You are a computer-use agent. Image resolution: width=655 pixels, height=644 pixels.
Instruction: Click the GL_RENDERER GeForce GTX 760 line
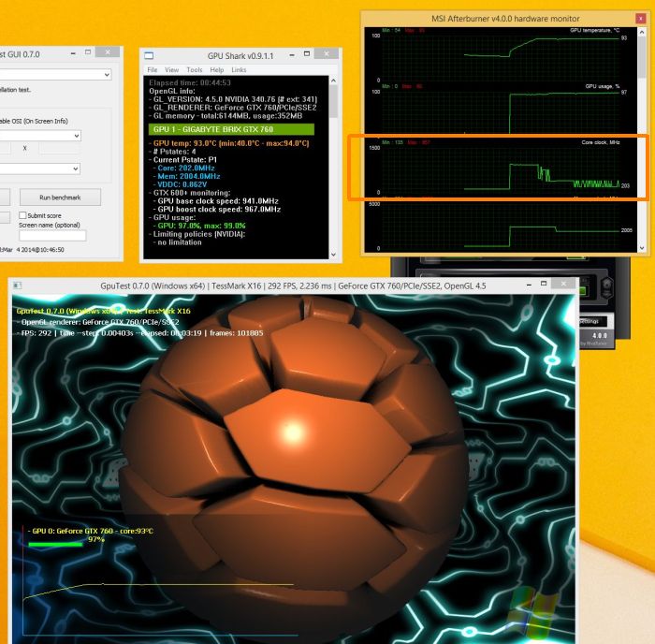[x=235, y=108]
